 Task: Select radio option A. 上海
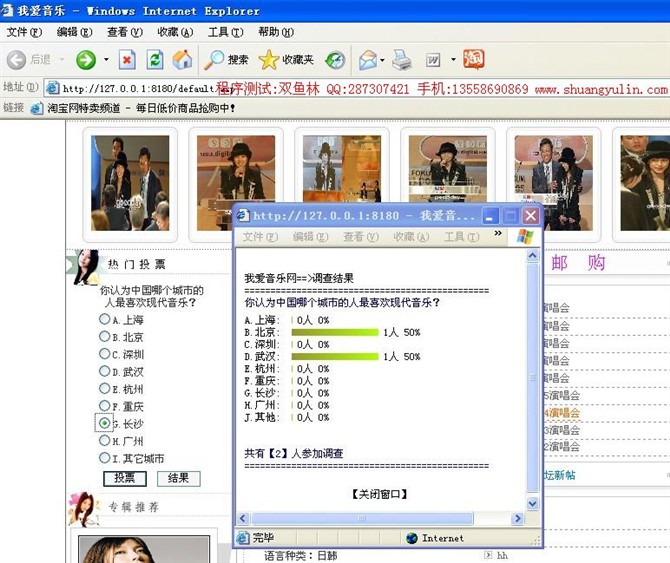click(x=104, y=319)
